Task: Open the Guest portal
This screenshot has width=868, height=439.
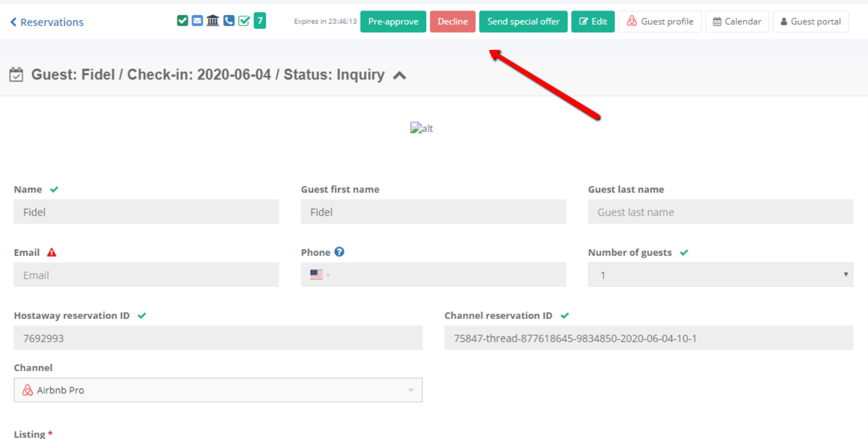Action: tap(811, 21)
